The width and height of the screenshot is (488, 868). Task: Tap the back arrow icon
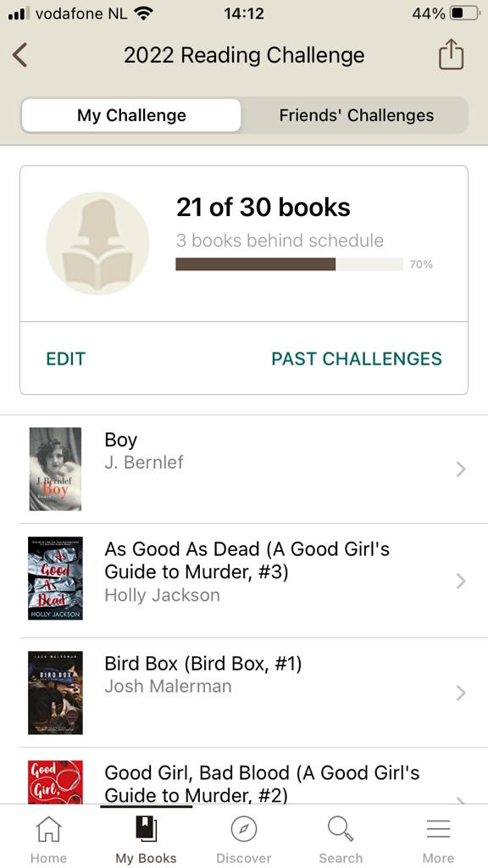pos(20,55)
